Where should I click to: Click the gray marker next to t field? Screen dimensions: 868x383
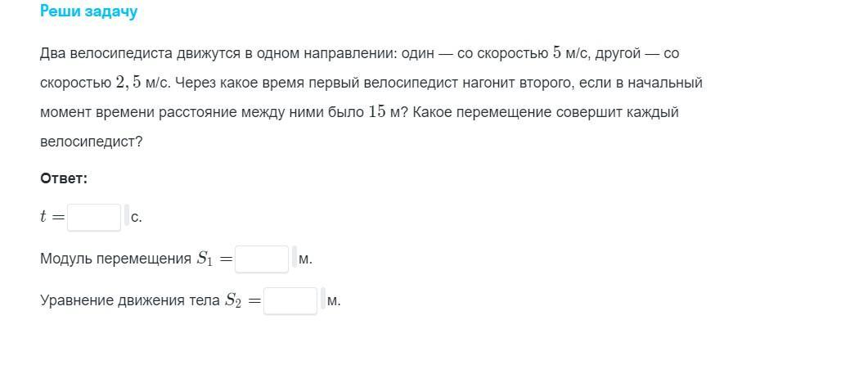[127, 215]
